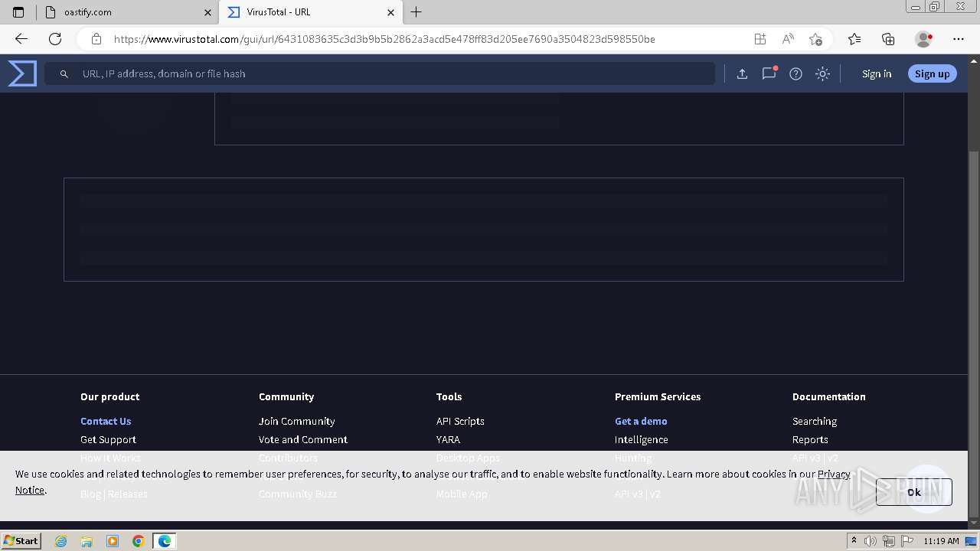The height and width of the screenshot is (551, 980).
Task: Switch to the oastify.com tab
Action: 127,12
